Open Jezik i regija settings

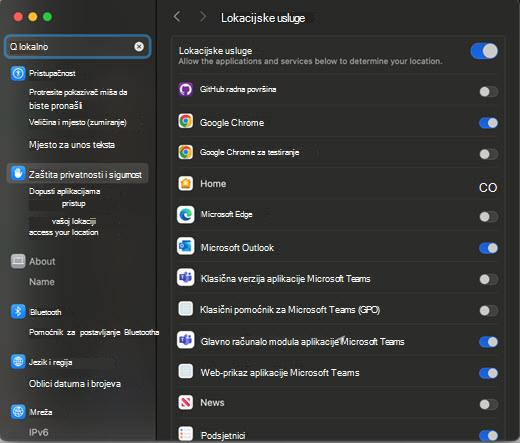tap(50, 362)
